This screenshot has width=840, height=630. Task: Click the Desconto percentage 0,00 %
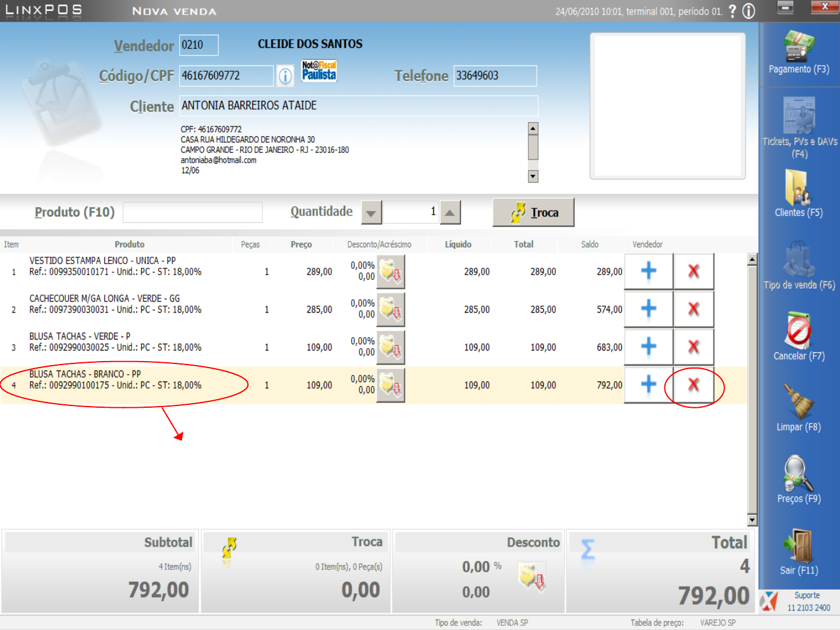(482, 566)
